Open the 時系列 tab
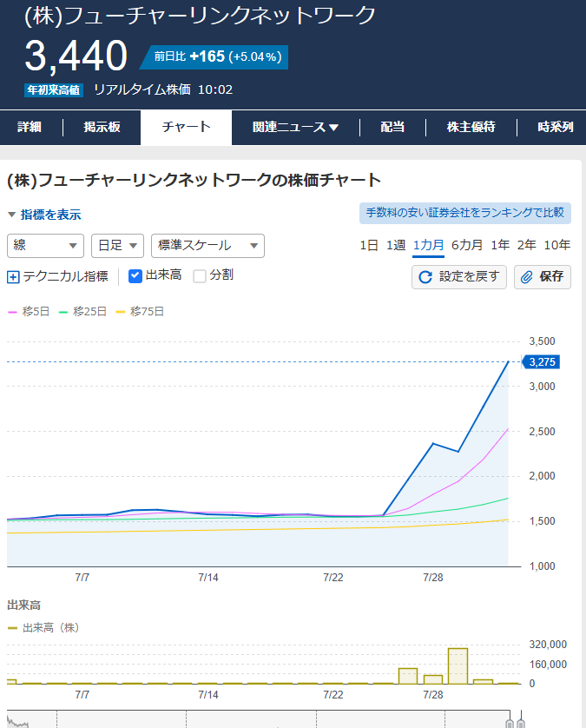 (556, 127)
